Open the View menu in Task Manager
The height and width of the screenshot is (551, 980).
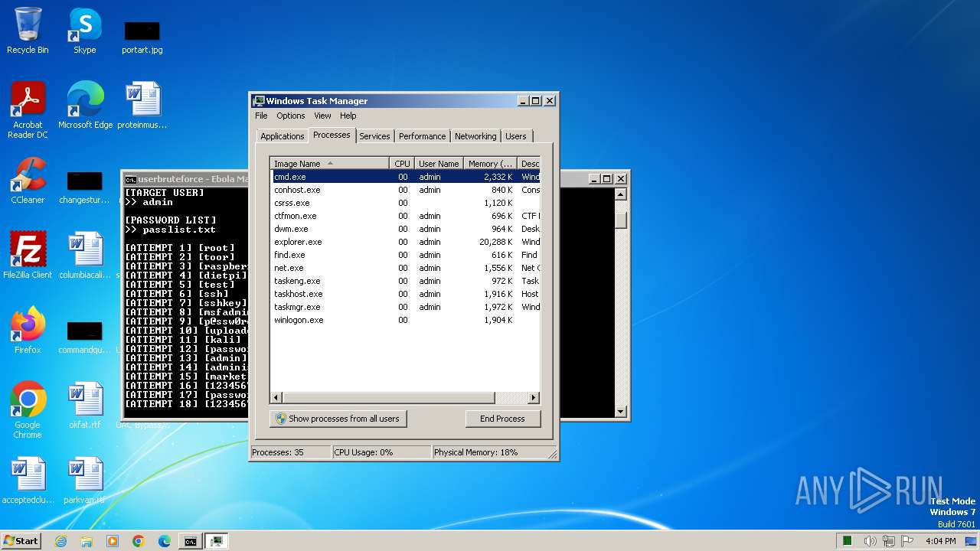(x=322, y=116)
